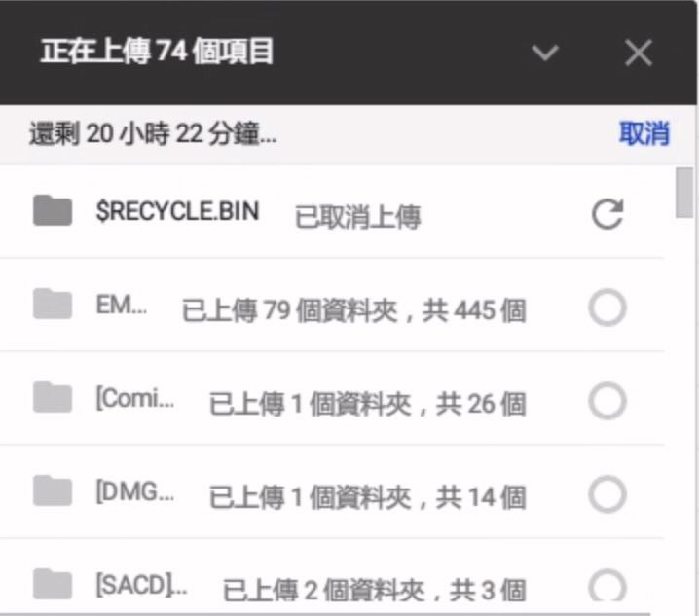Click the [DMG... folder icon
The image size is (699, 616).
pyautogui.click(x=53, y=491)
